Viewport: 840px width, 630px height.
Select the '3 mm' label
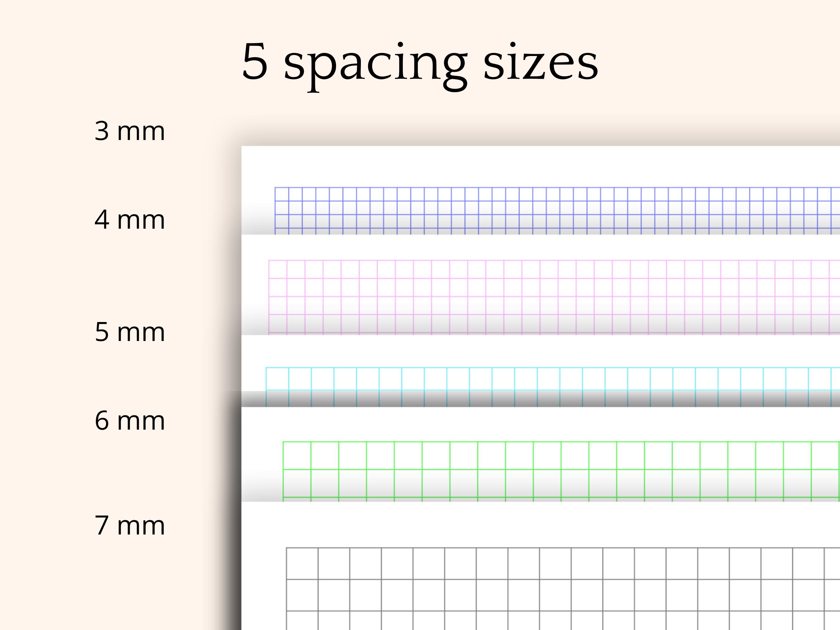[129, 131]
